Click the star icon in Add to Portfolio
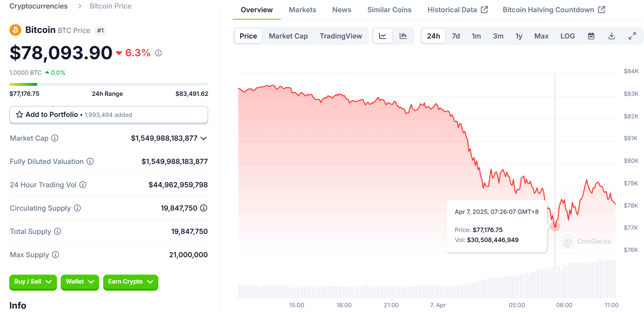The image size is (644, 312). (x=20, y=115)
